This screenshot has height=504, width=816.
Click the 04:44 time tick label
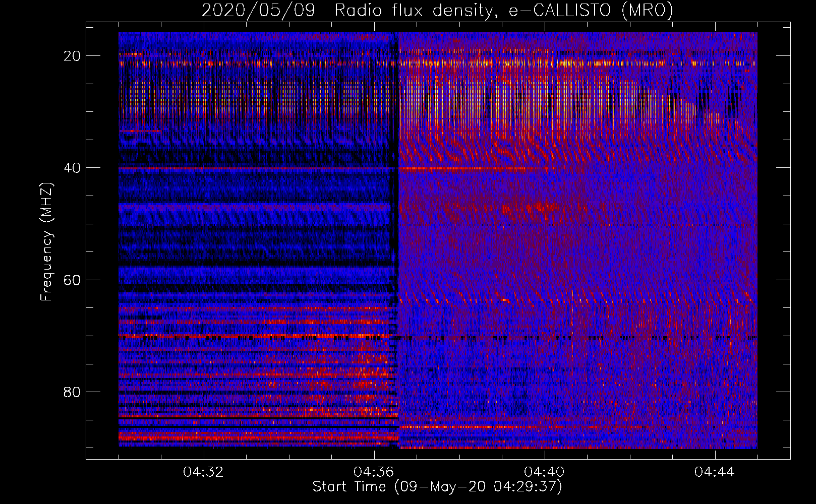coord(715,472)
